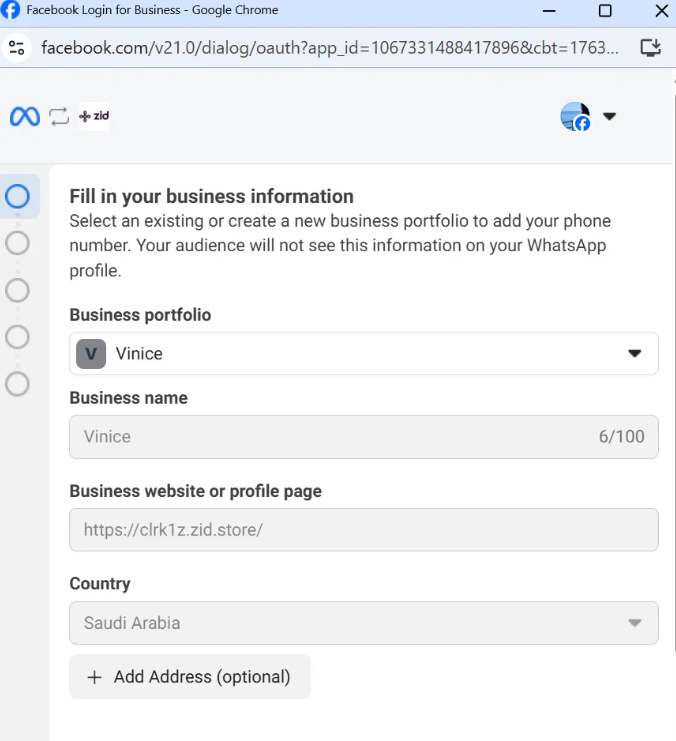Open the Country dropdown showing Saudi Arabia
The width and height of the screenshot is (676, 741).
tap(364, 623)
